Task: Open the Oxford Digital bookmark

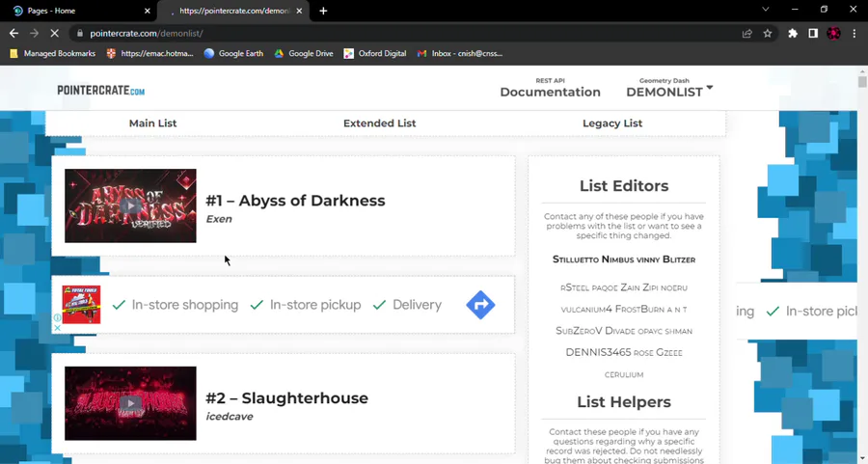Action: [x=375, y=54]
